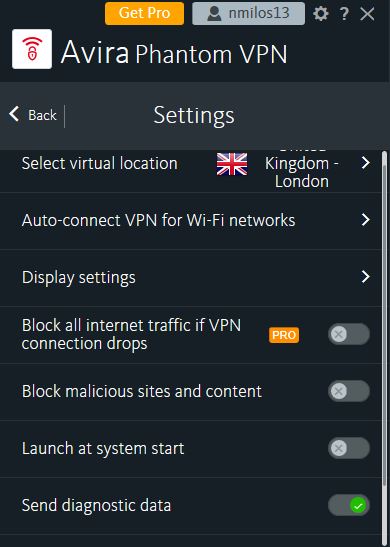390x547 pixels.
Task: Turn on Launch at system start
Action: [x=348, y=448]
